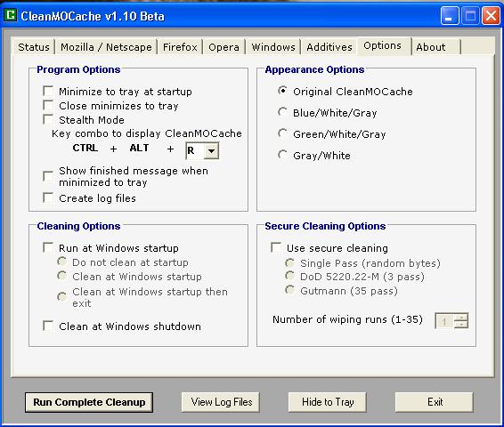Screen dimensions: 504x427
Task: Open the Firefox tab
Action: pos(180,47)
